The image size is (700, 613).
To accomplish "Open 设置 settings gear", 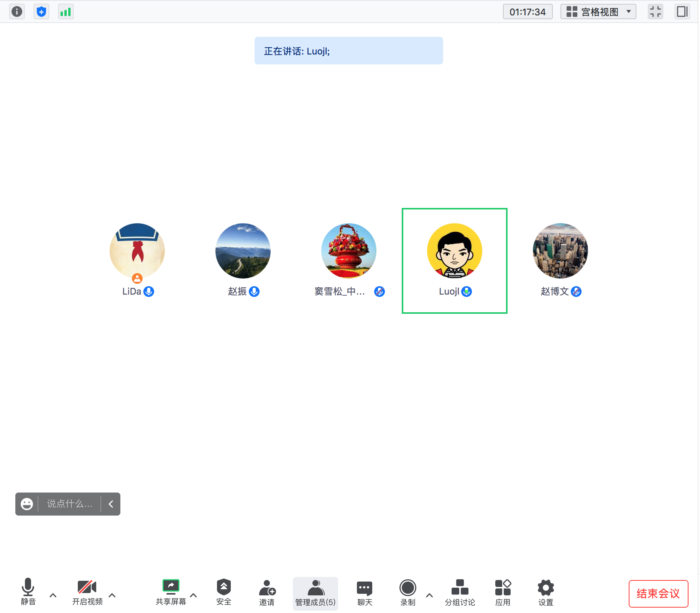I will point(546,592).
